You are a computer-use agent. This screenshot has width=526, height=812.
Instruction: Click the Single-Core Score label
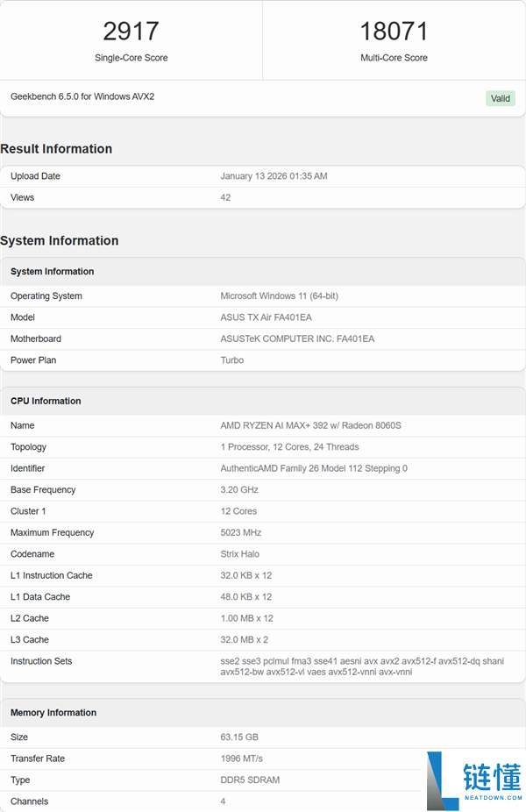[x=131, y=58]
